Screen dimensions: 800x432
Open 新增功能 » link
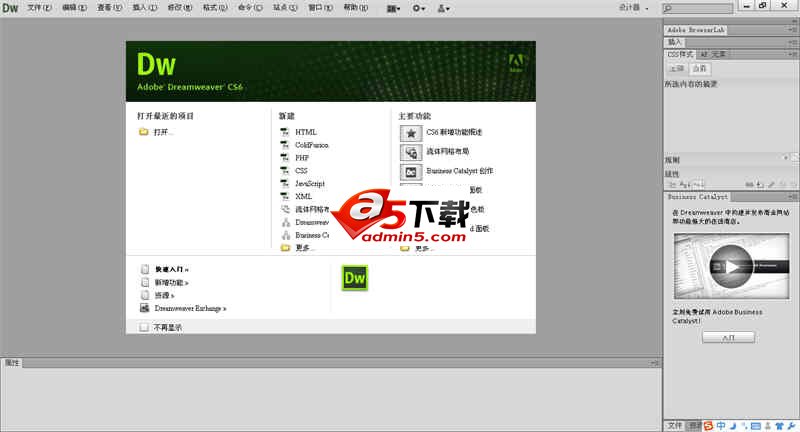tap(172, 283)
